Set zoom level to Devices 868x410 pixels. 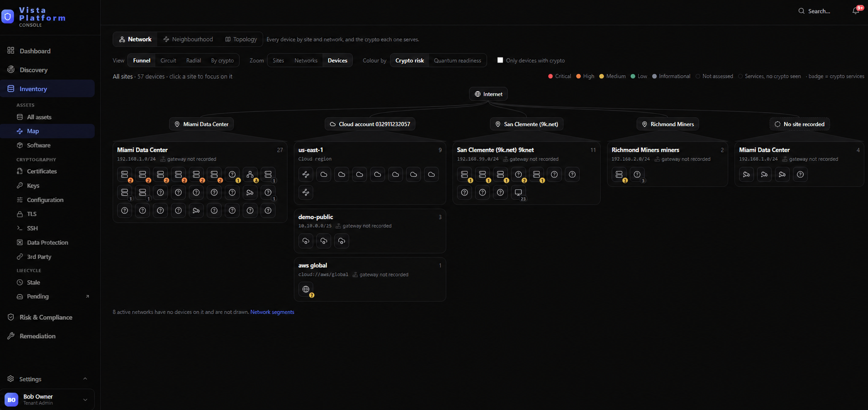[x=337, y=60]
